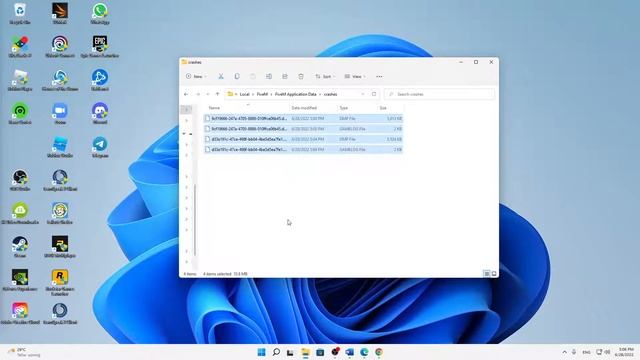Refresh the crashes folder view
Screen dimensions: 640x360
pos(374,94)
